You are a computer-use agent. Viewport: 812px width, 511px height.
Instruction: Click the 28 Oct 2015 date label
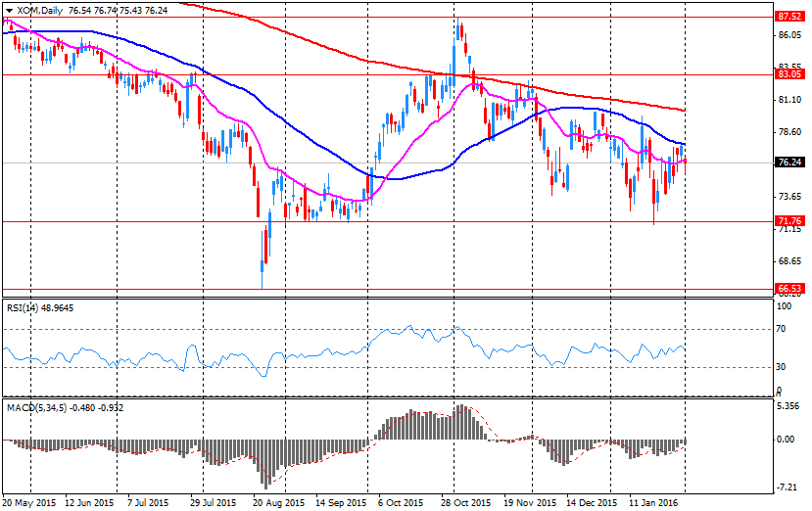pos(465,503)
